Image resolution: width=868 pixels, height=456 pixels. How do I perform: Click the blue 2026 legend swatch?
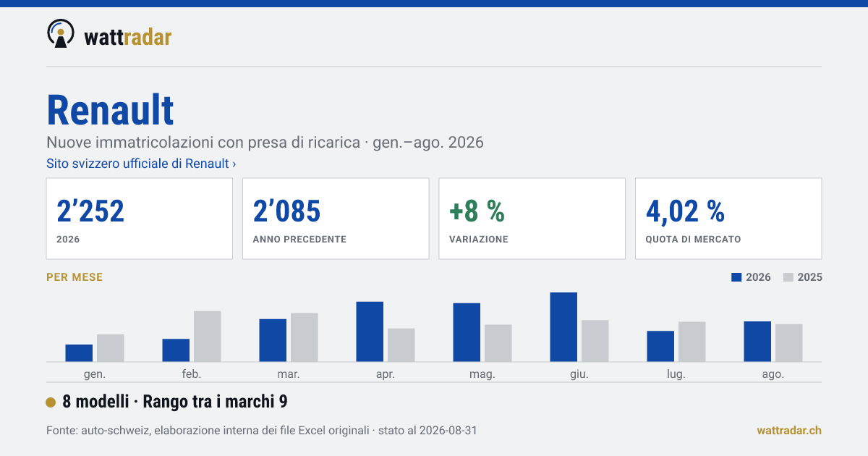pos(737,277)
